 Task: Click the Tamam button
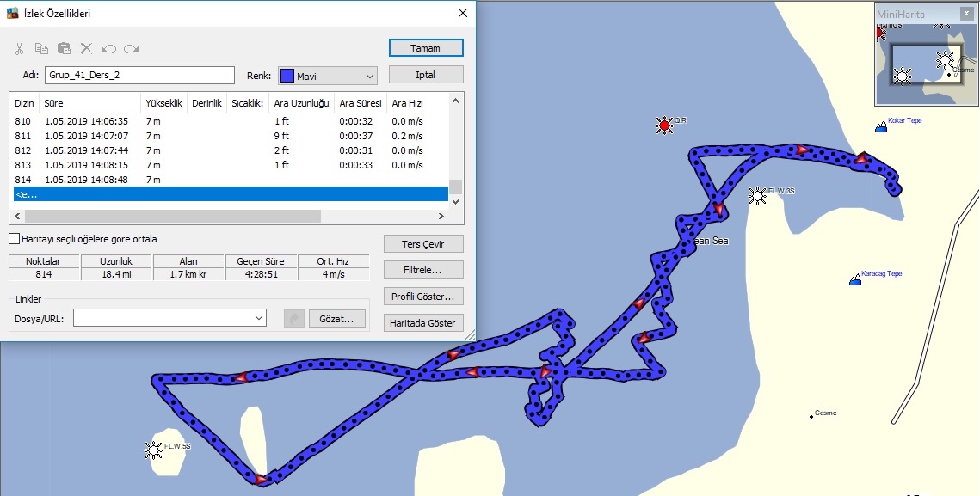[x=426, y=48]
